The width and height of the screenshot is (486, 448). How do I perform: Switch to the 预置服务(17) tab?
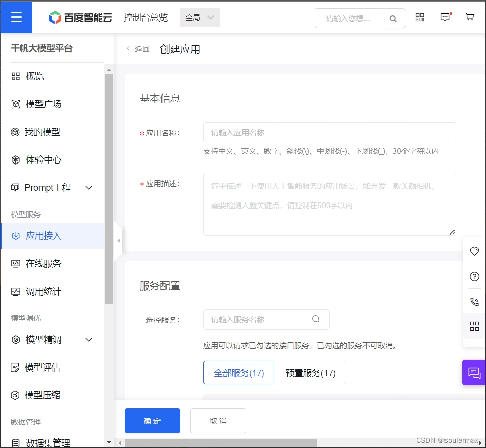point(310,373)
